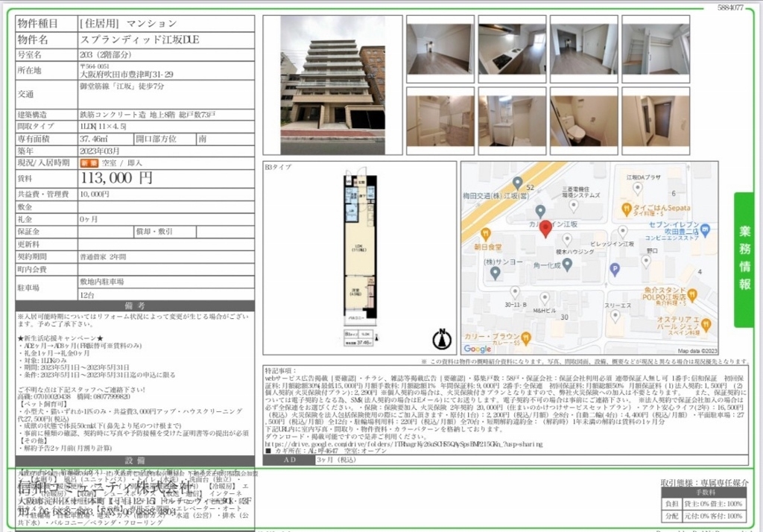Click the 手数料 table header
This screenshot has height=532, width=763.
(705, 492)
